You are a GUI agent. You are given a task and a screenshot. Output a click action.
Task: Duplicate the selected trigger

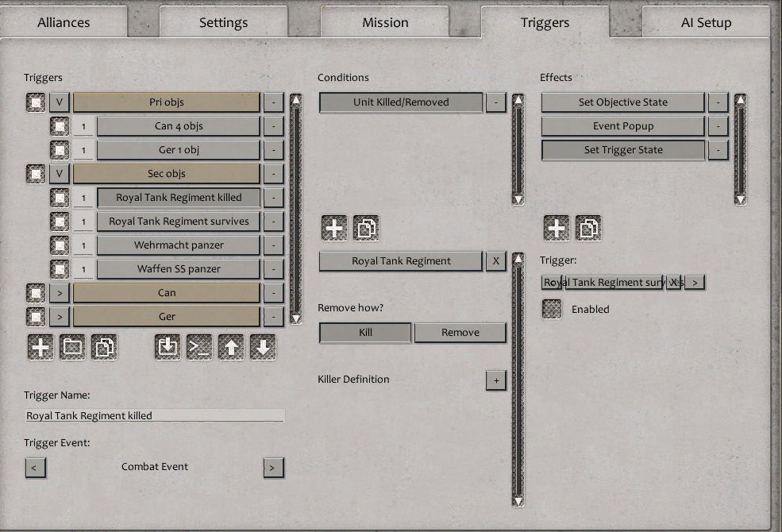click(104, 347)
